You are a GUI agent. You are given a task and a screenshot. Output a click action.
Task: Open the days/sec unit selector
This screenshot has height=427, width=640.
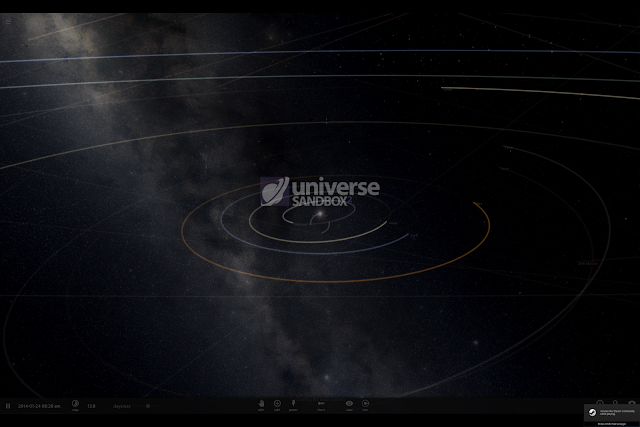pos(122,406)
